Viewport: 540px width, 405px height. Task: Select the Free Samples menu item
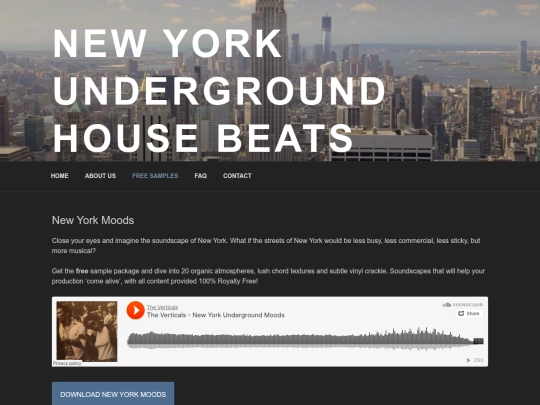(x=155, y=176)
